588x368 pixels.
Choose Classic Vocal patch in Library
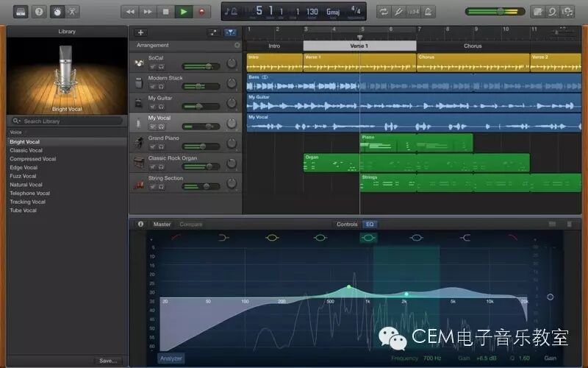pyautogui.click(x=26, y=150)
